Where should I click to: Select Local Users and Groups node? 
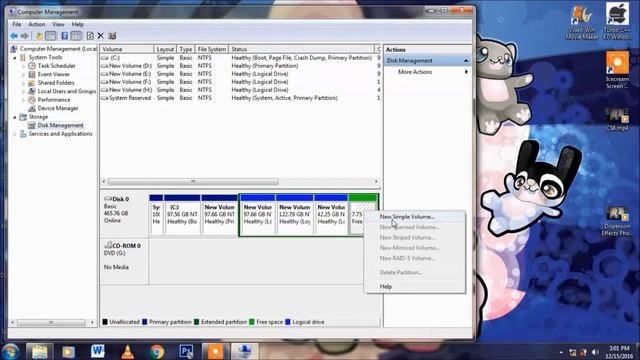67,91
